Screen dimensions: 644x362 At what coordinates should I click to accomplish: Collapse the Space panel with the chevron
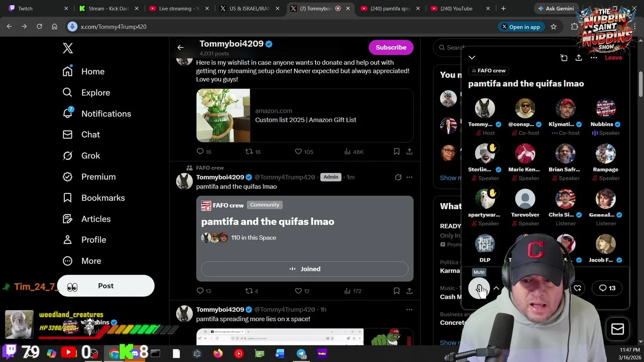[471, 57]
